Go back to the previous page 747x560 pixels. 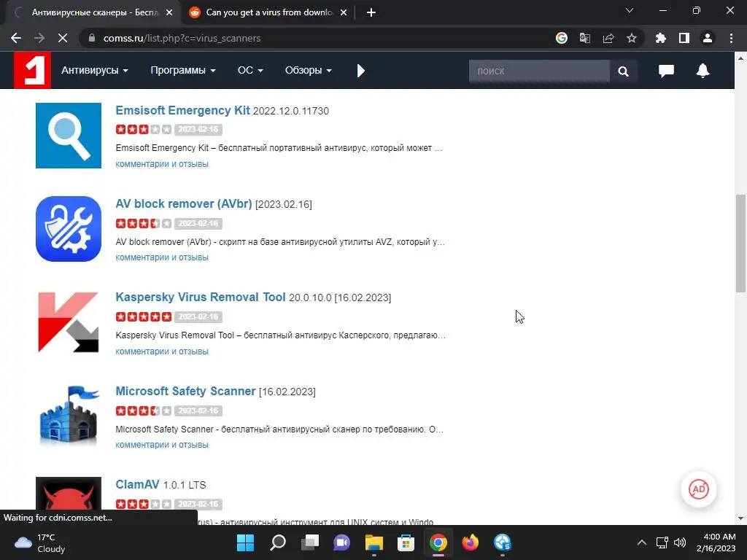[x=16, y=38]
